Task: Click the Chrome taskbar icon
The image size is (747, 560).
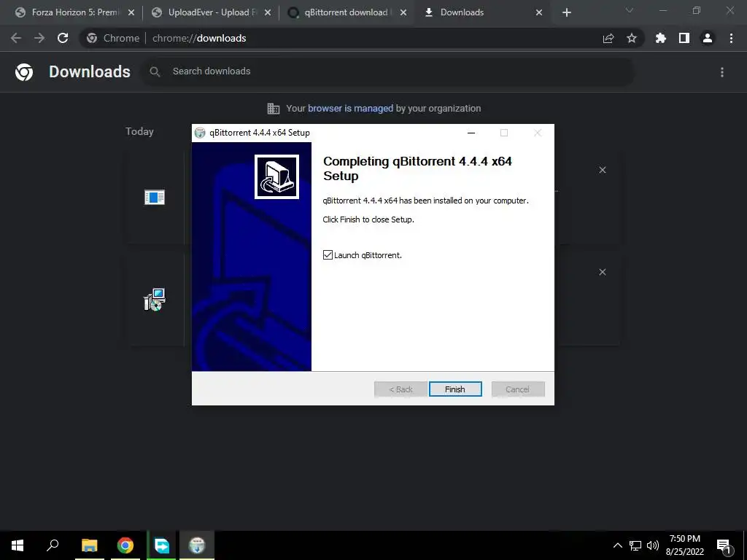Action: click(x=125, y=545)
